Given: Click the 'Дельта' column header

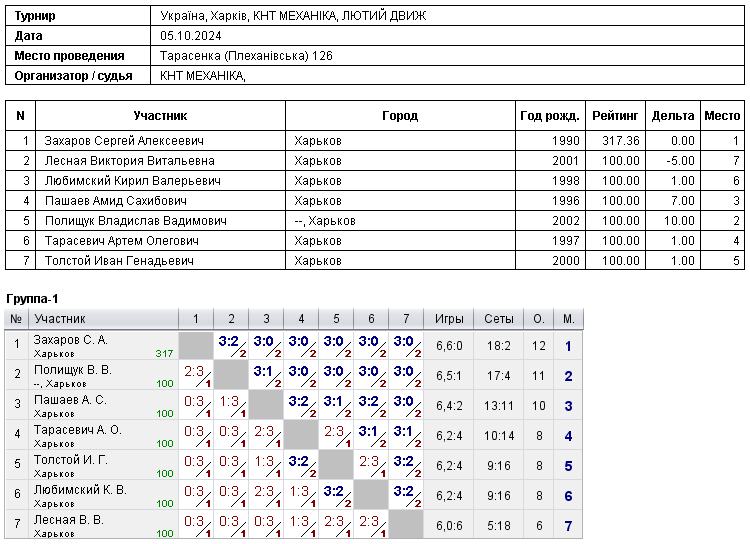Looking at the screenshot, I should pyautogui.click(x=673, y=116).
